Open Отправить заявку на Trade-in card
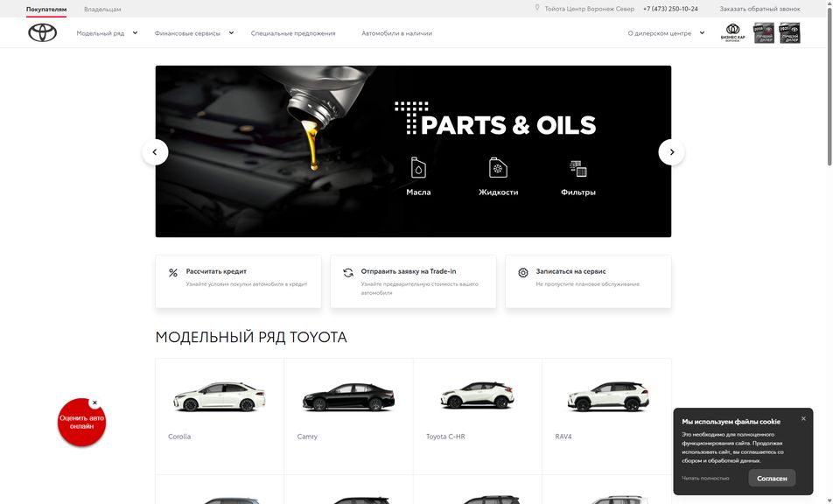833x504 pixels. pos(413,282)
